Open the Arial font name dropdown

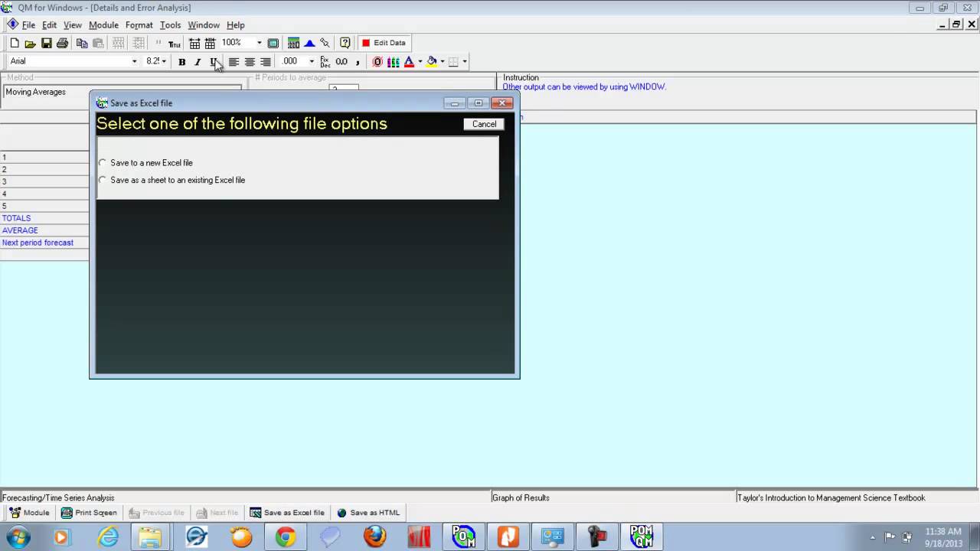(x=134, y=62)
